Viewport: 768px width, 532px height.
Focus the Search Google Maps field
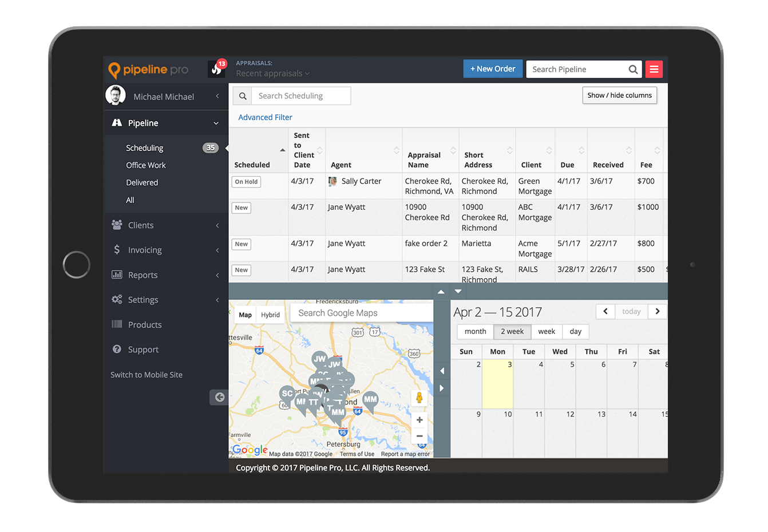[x=362, y=313]
